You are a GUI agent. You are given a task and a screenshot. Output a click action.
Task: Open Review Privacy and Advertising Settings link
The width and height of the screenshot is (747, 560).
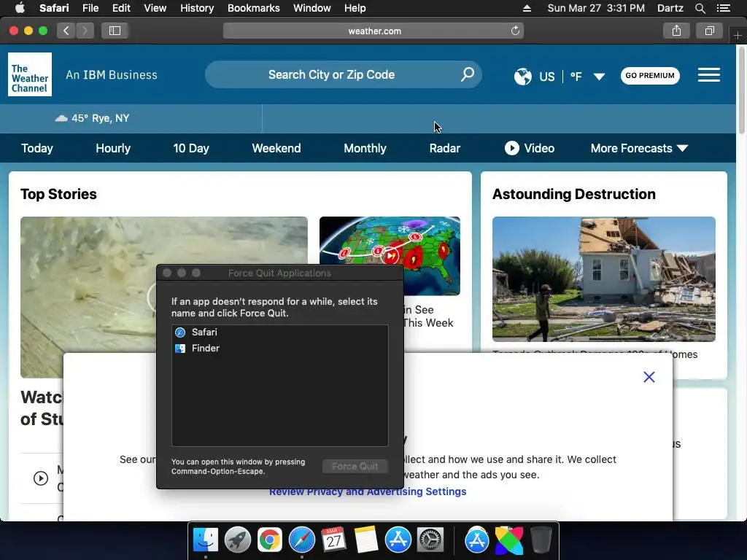[368, 491]
